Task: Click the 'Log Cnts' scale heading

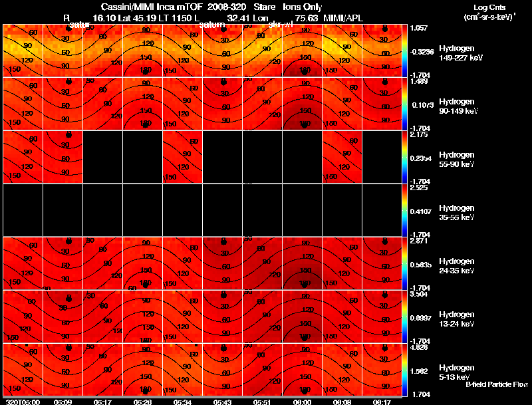Action: coord(489,7)
